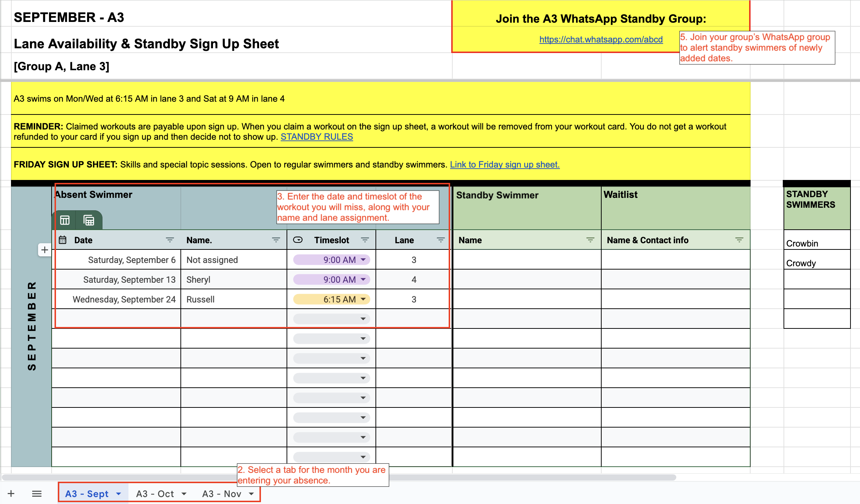Click the table view icon under Absent Swimmer
Image resolution: width=860 pixels, height=504 pixels.
pos(65,220)
